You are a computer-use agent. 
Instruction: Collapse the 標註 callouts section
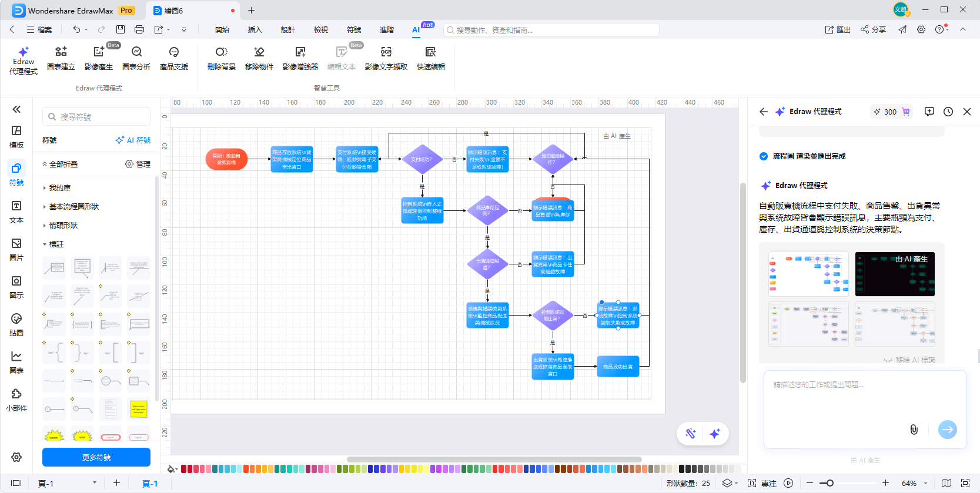click(56, 244)
